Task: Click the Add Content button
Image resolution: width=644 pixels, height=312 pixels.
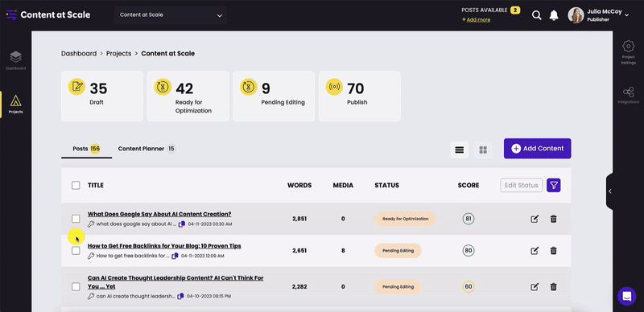Action: [x=537, y=149]
